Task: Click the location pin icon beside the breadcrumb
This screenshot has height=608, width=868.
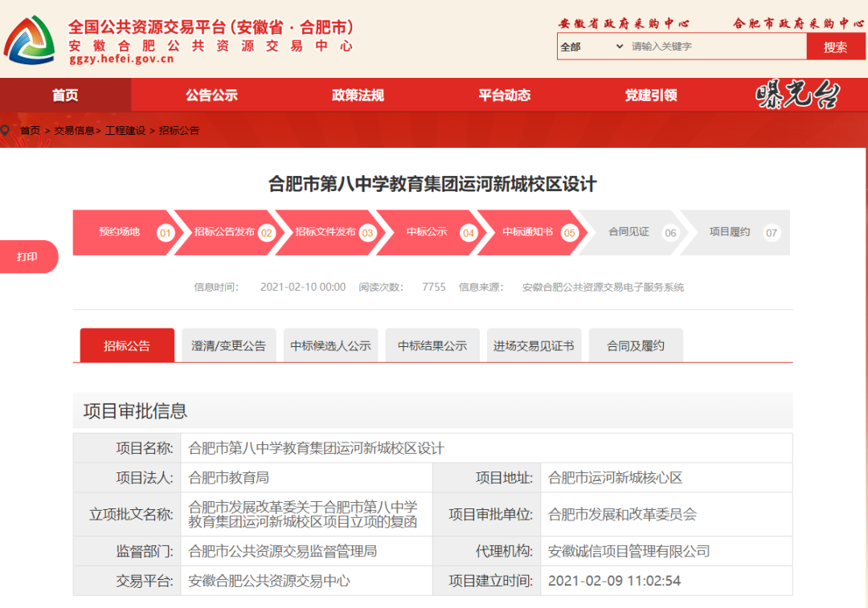Action: coord(6,129)
